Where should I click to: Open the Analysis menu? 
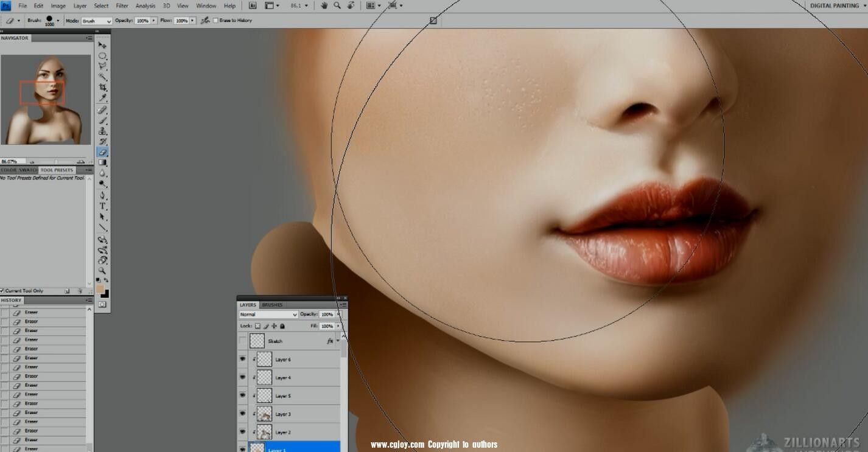[145, 5]
